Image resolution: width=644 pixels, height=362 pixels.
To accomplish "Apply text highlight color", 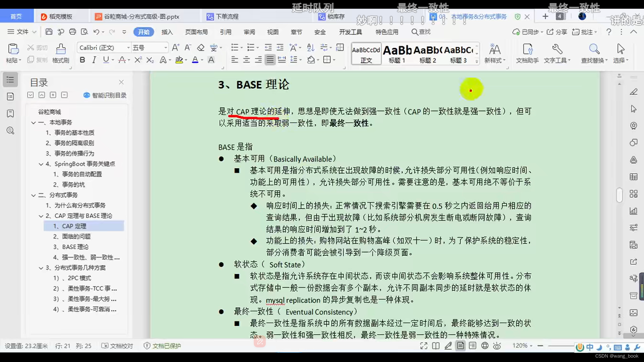I will (179, 60).
